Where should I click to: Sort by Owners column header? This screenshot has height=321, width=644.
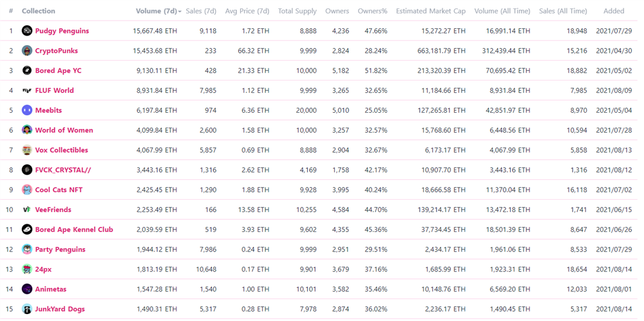pyautogui.click(x=337, y=11)
